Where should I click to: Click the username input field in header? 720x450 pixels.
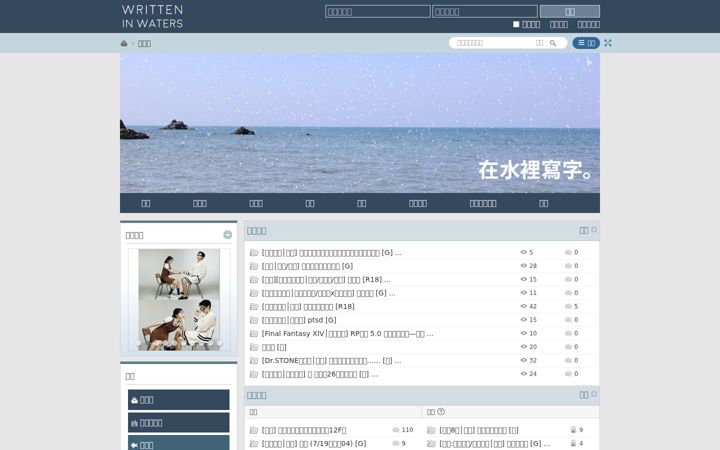pos(377,11)
